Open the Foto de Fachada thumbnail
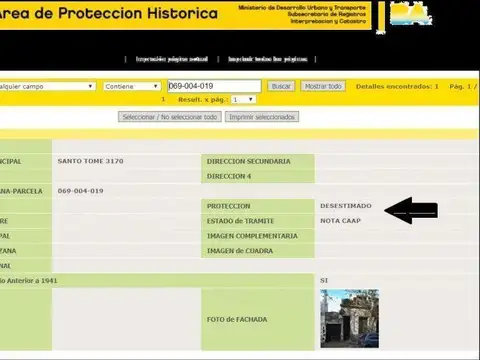 [349, 319]
